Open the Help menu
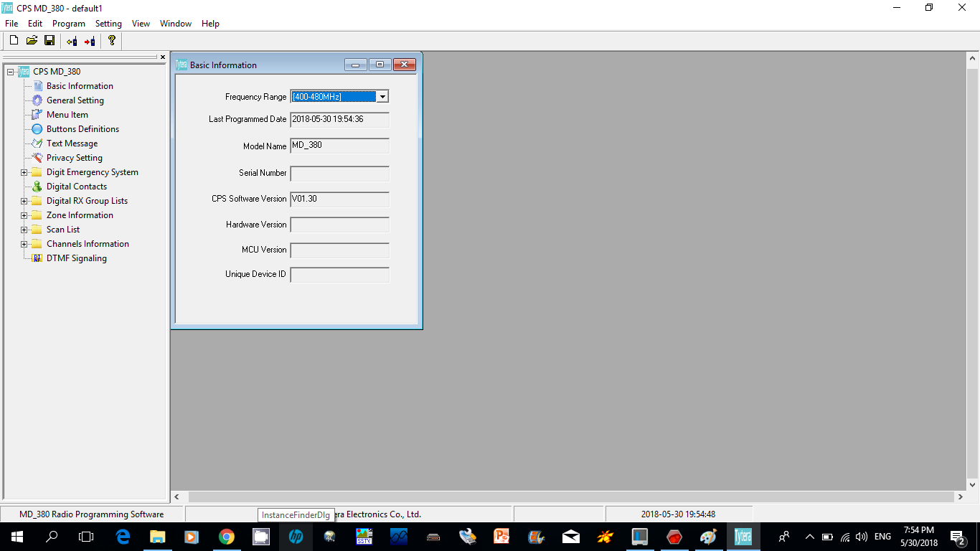980x551 pixels. [x=210, y=24]
